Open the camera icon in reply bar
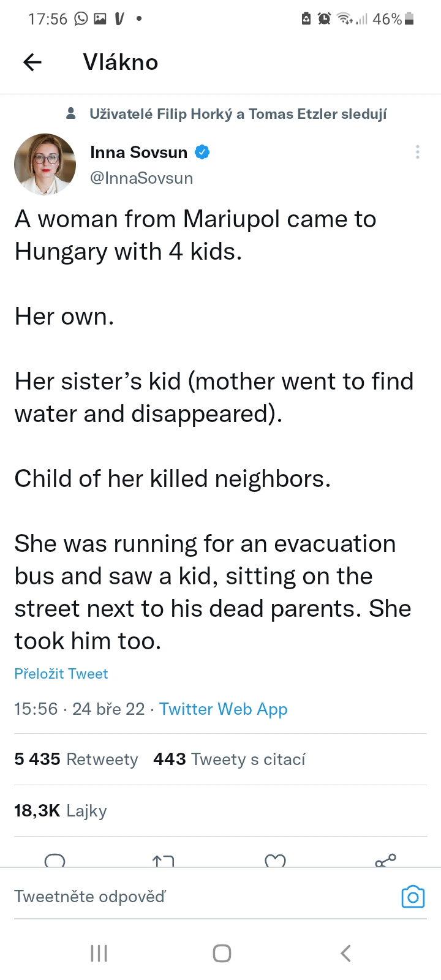This screenshot has width=441, height=980. pyautogui.click(x=413, y=897)
